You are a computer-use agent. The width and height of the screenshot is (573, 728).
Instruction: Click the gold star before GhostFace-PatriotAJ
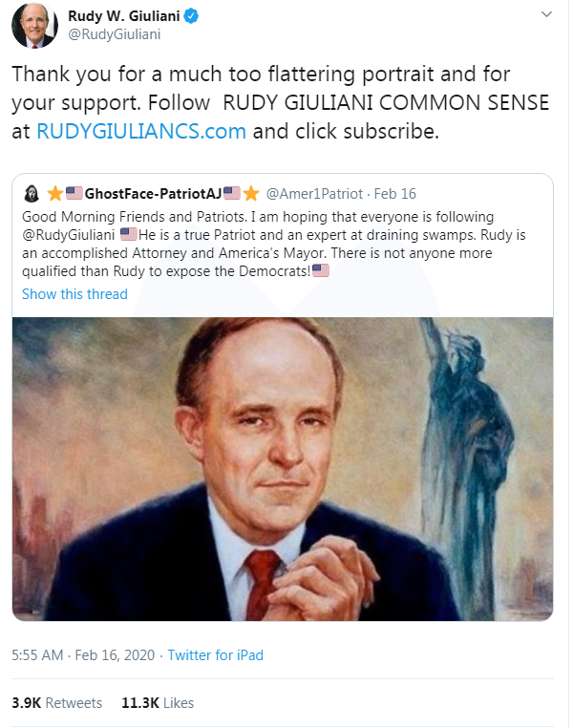point(55,193)
